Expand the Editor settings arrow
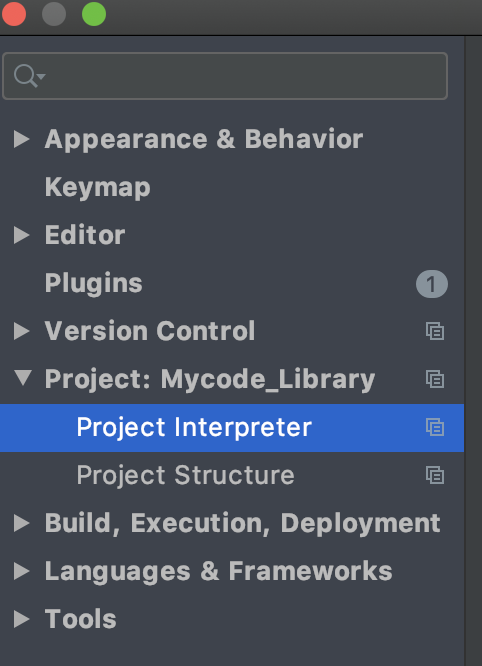 [21, 235]
